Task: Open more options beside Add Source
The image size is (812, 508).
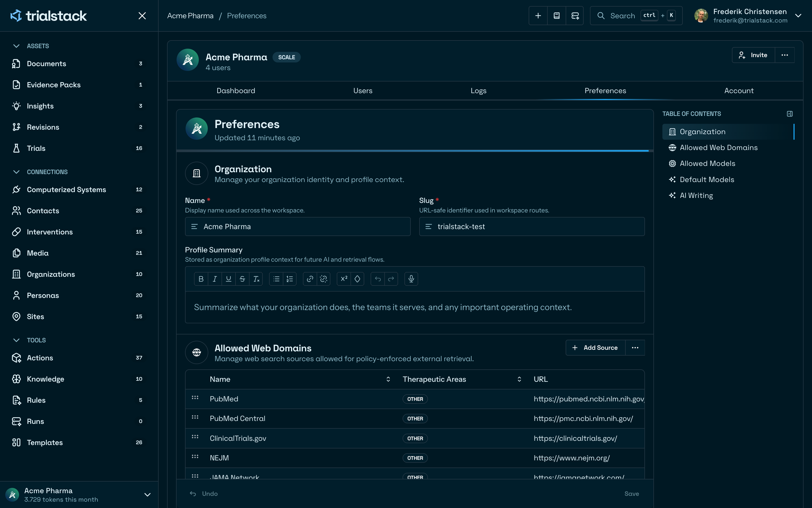Action: tap(635, 348)
